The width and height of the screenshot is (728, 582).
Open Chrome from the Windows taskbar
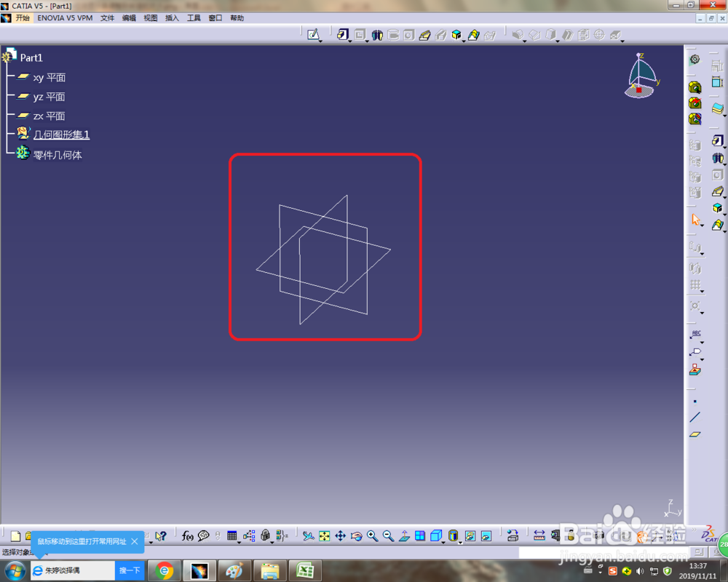click(x=165, y=570)
